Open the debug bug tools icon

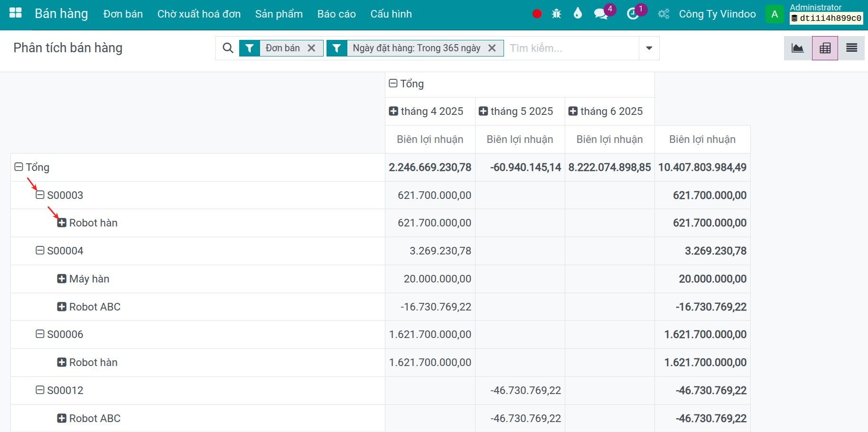(556, 14)
